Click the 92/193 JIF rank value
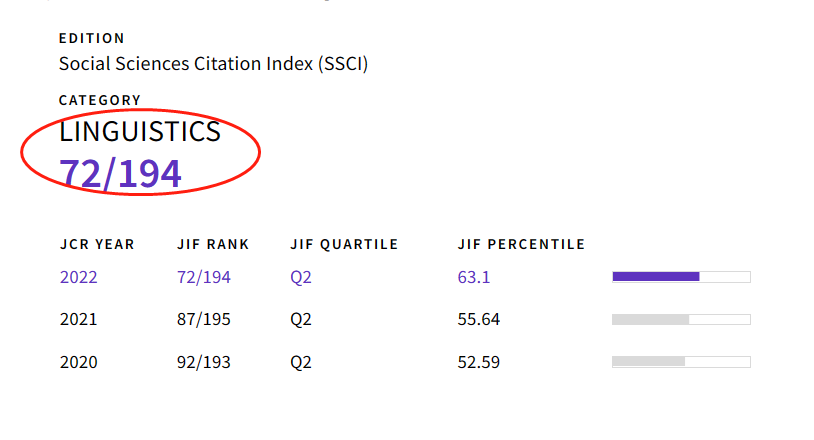The width and height of the screenshot is (814, 440). tap(204, 362)
